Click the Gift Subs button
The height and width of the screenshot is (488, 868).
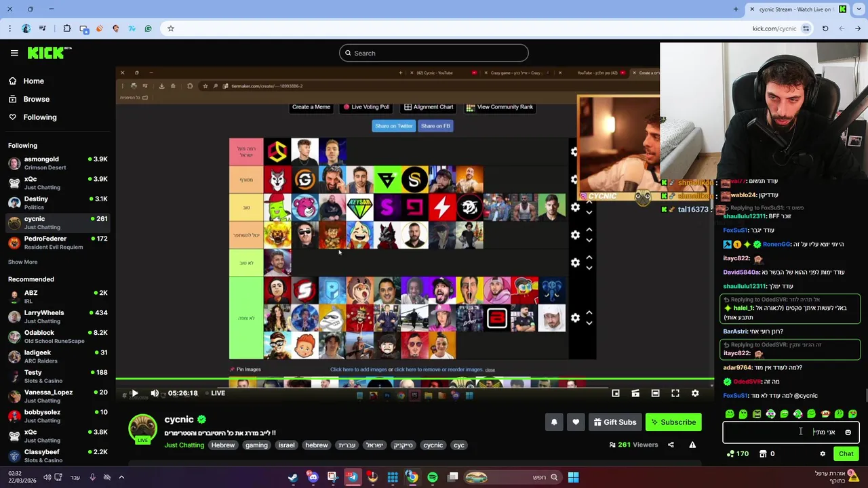(615, 422)
